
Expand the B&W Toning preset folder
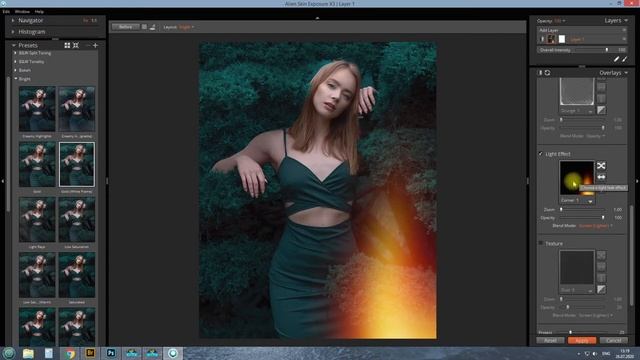click(16, 62)
